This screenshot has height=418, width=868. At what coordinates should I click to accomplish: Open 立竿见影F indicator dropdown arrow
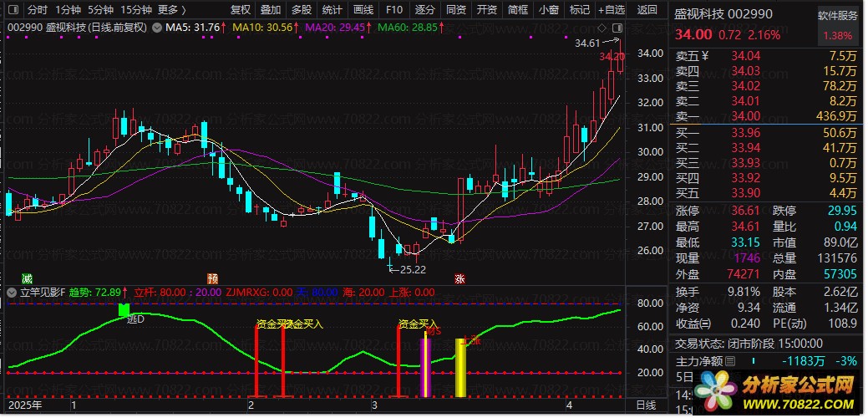[x=12, y=292]
